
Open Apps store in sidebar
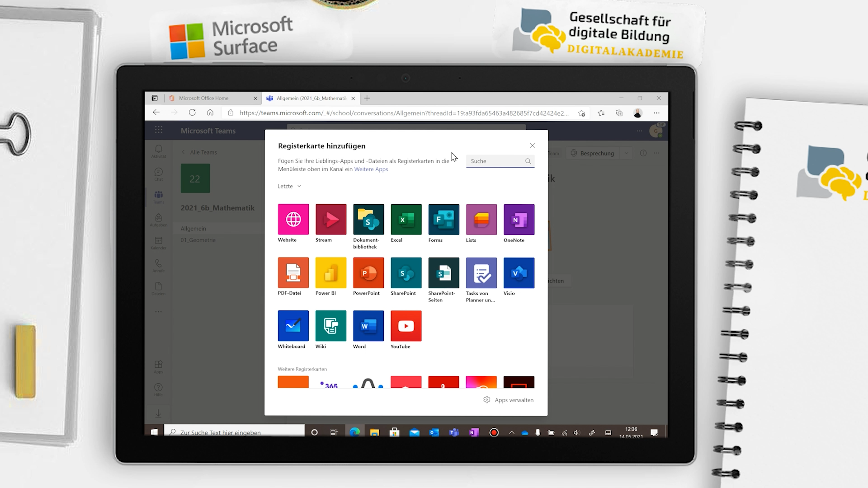tap(158, 367)
